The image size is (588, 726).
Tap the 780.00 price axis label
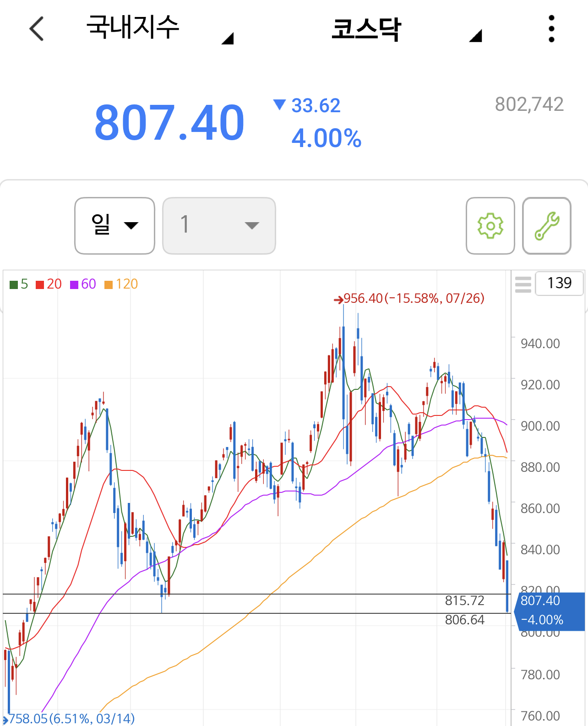coord(540,675)
